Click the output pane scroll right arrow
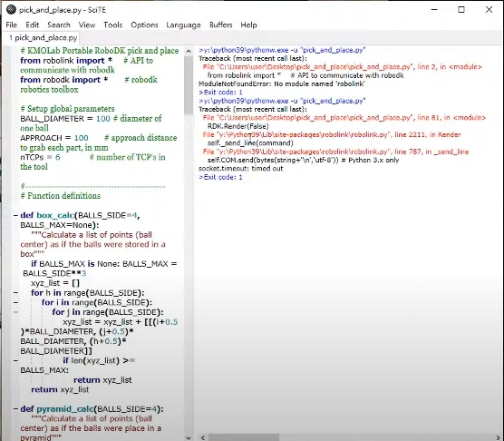 pyautogui.click(x=499, y=437)
